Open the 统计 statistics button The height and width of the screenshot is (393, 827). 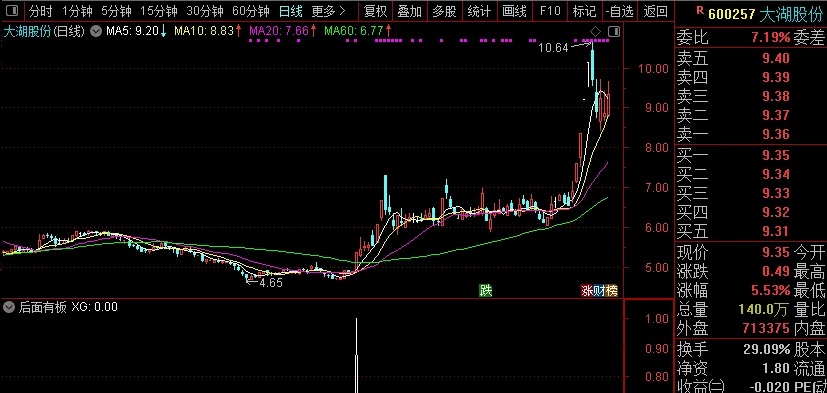[x=479, y=11]
